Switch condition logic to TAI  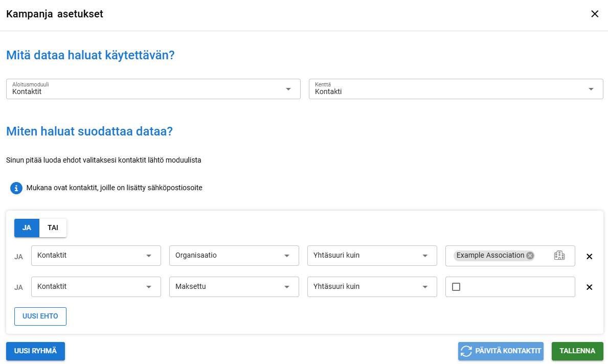[53, 228]
